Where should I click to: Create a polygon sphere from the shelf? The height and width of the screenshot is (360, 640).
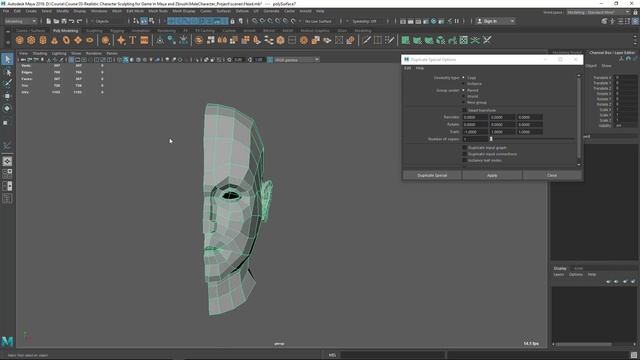point(20,40)
